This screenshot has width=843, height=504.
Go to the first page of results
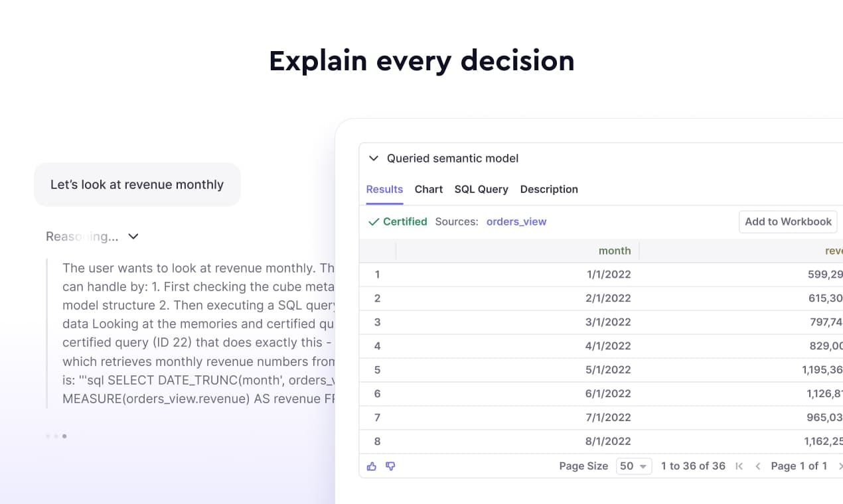739,466
